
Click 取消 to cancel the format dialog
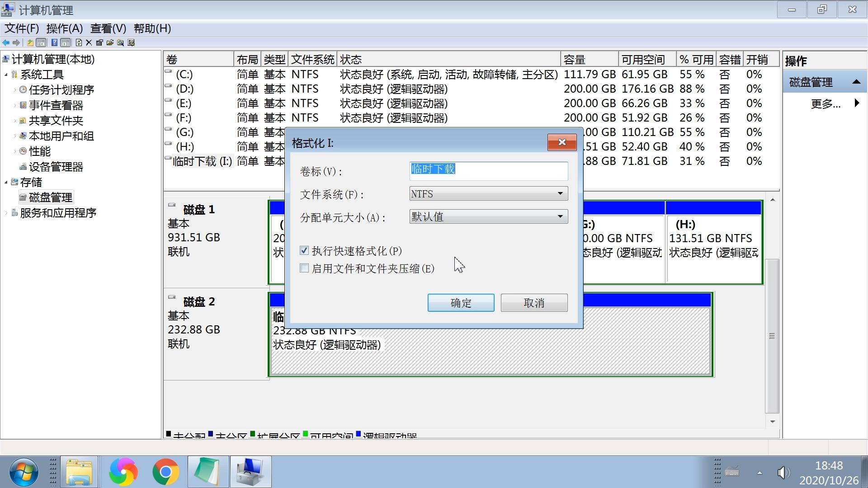533,303
